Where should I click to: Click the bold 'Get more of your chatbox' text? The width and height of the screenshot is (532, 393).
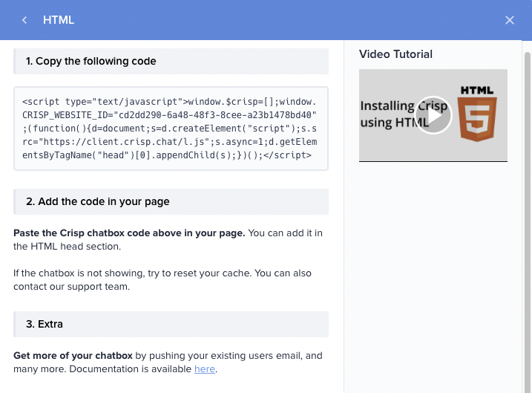(x=73, y=356)
